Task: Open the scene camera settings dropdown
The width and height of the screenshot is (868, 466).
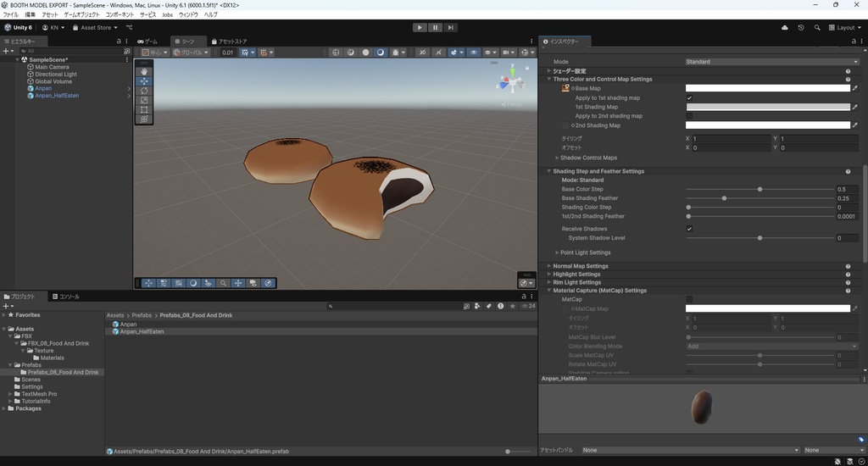Action: 507,53
